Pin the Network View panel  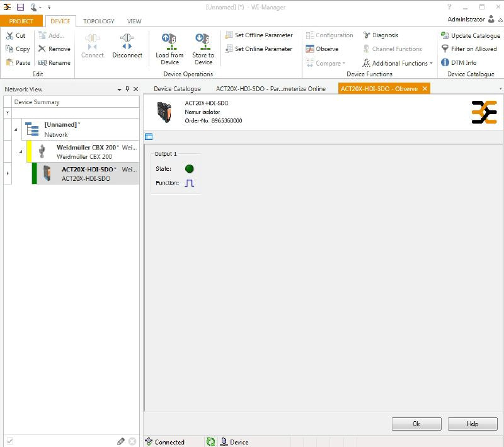(x=127, y=89)
